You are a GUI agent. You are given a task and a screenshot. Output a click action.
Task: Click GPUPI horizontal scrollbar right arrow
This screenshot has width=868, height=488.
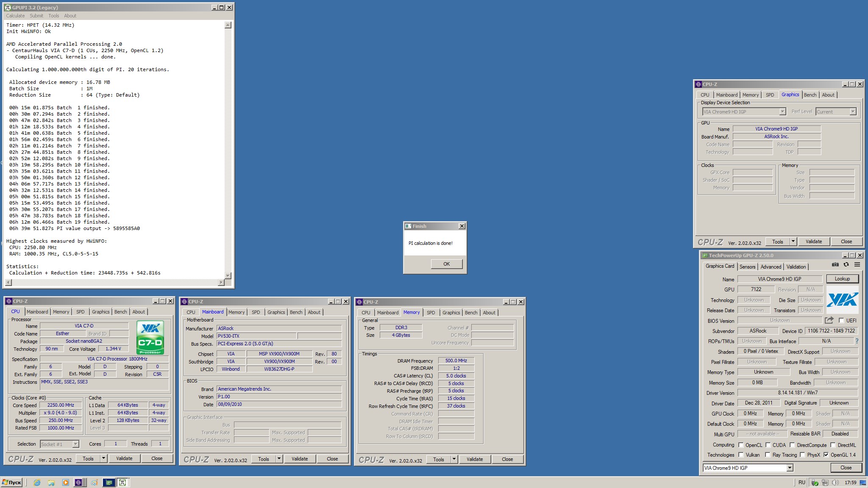click(x=221, y=282)
